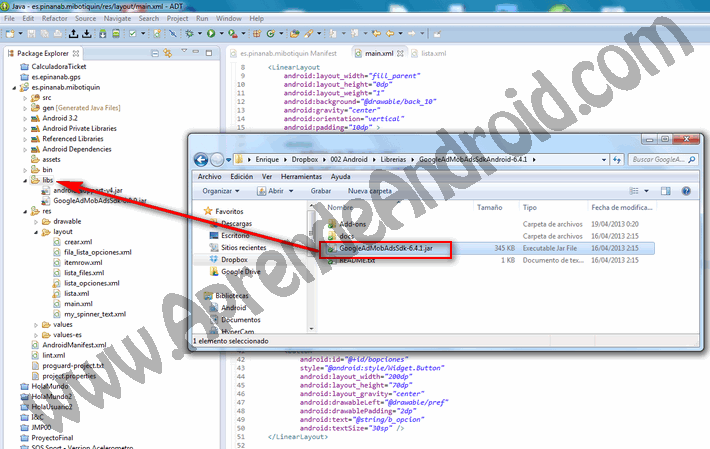This screenshot has width=710, height=449.
Task: Click the Librerias breadcrumb segment
Action: click(x=393, y=159)
